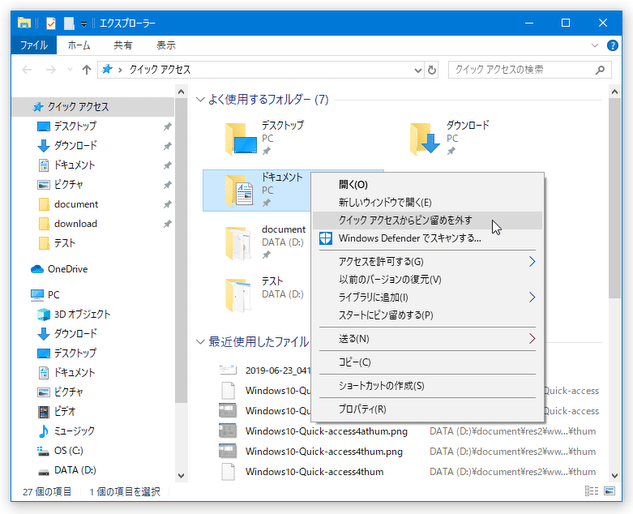Click the main pane vertical scrollbar thumb

point(614,198)
